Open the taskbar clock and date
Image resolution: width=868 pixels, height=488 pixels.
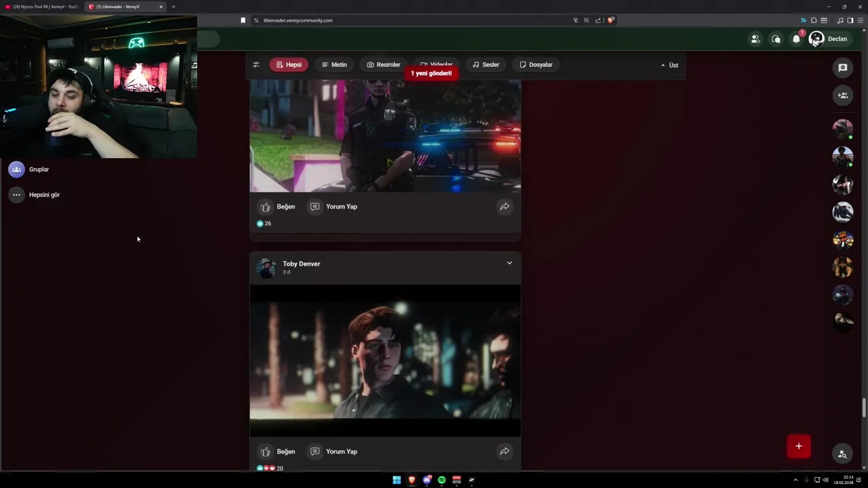[x=844, y=480]
